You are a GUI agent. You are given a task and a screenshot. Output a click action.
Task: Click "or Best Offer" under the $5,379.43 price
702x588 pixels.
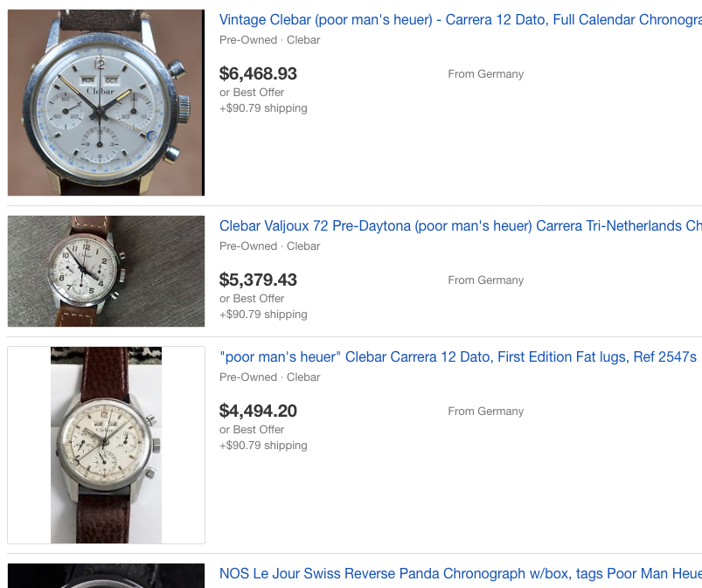click(252, 298)
